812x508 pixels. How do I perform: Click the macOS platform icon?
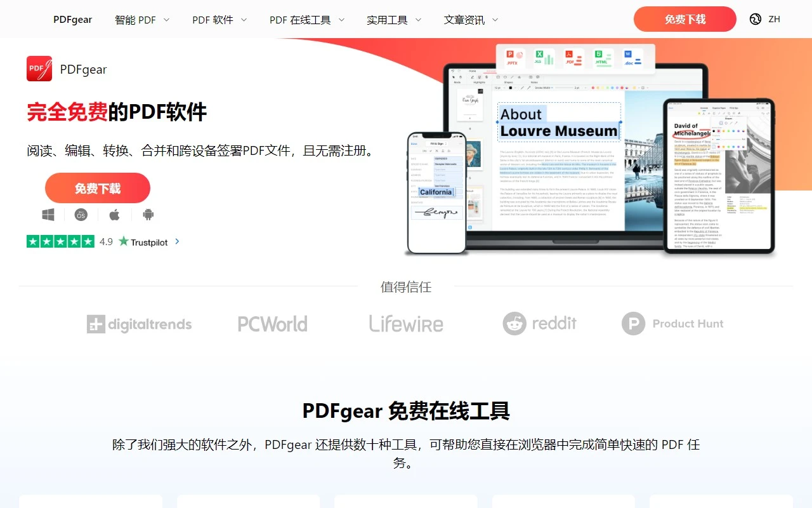click(81, 215)
